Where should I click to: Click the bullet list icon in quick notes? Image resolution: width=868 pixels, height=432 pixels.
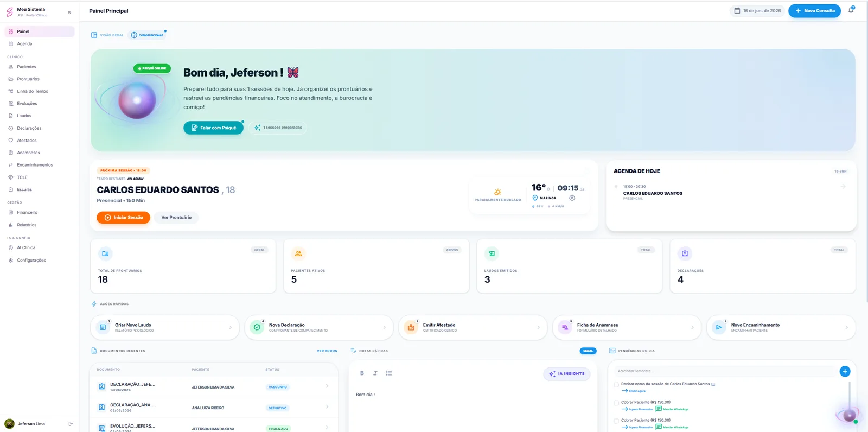[x=389, y=373]
